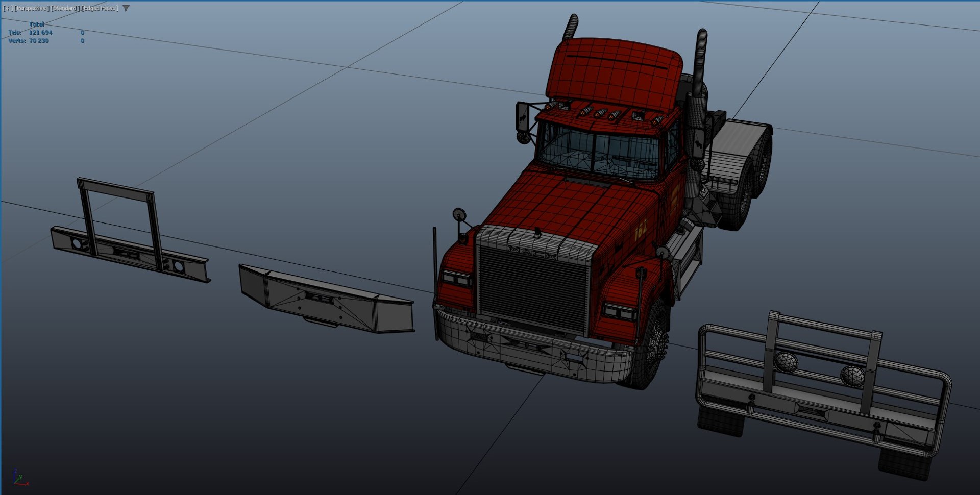Click the viewport filter funnel icon
This screenshot has width=980, height=495.
pos(126,8)
